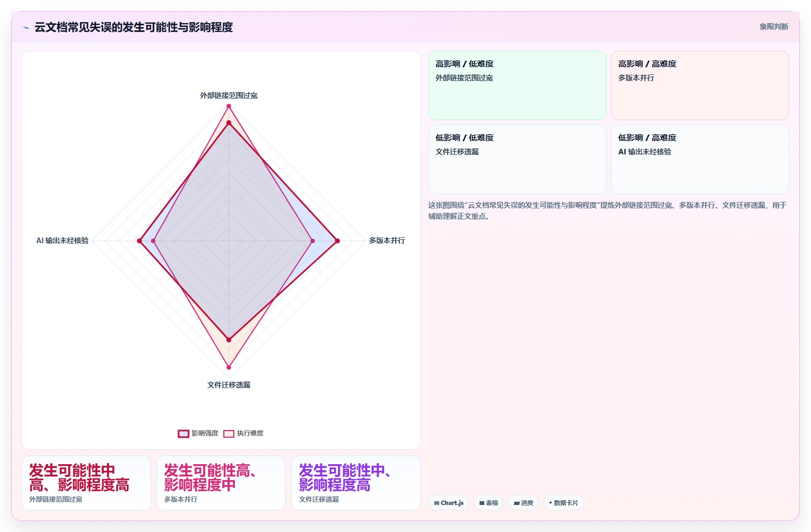Viewport: 811px width, 532px height.
Task: Click 多版本并行 text in the pink quadrant card
Action: point(636,78)
